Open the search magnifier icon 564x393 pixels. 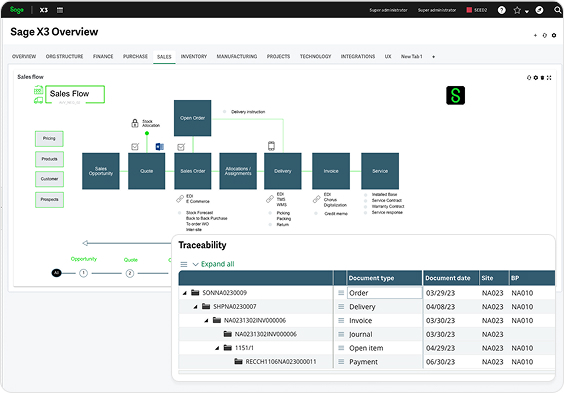[x=558, y=10]
